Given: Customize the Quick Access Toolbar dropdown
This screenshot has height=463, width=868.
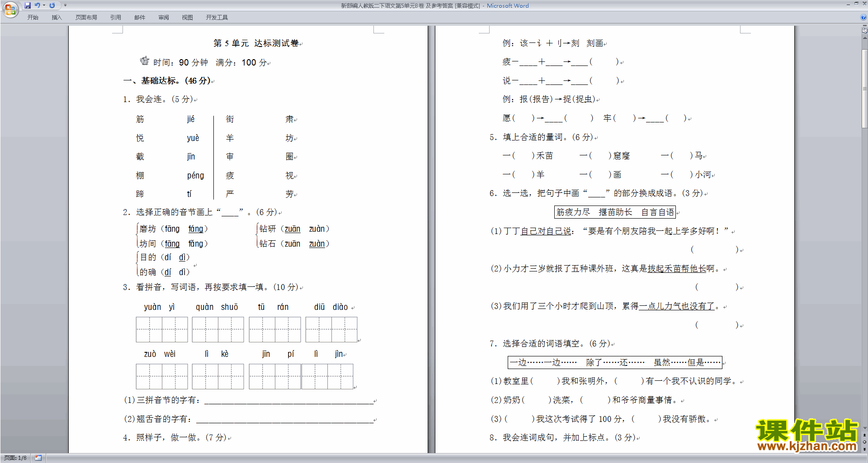Looking at the screenshot, I should (x=65, y=5).
